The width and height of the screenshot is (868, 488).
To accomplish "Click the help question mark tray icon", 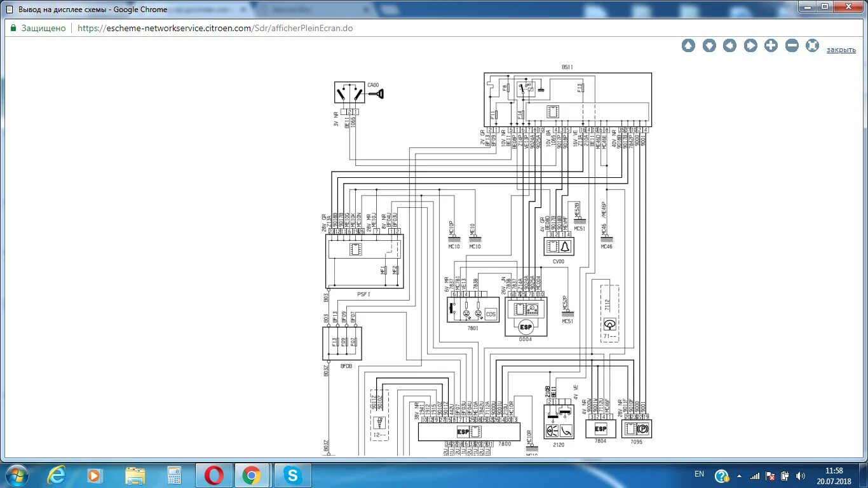I will (x=722, y=475).
